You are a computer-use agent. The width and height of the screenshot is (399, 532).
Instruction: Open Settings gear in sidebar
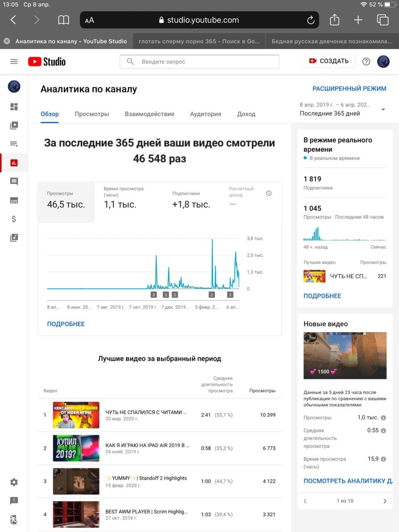(x=14, y=482)
